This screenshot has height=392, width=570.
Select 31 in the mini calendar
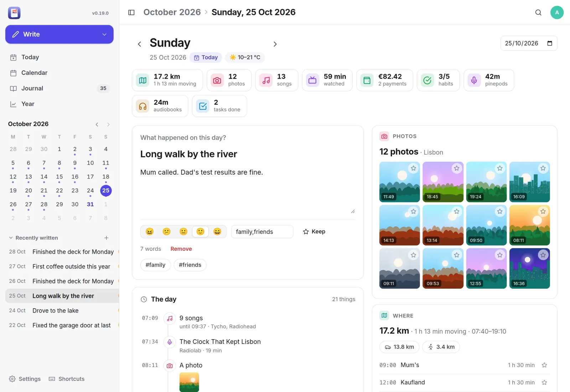pyautogui.click(x=90, y=204)
